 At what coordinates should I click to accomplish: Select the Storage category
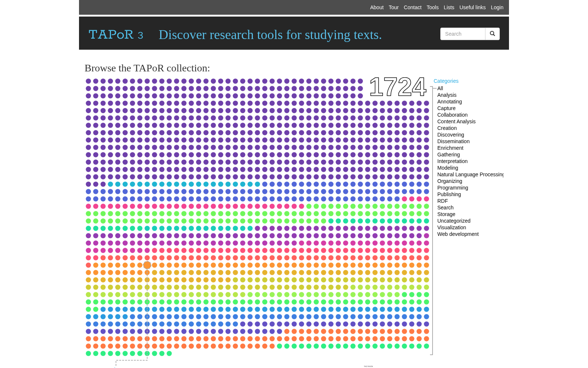click(446, 214)
